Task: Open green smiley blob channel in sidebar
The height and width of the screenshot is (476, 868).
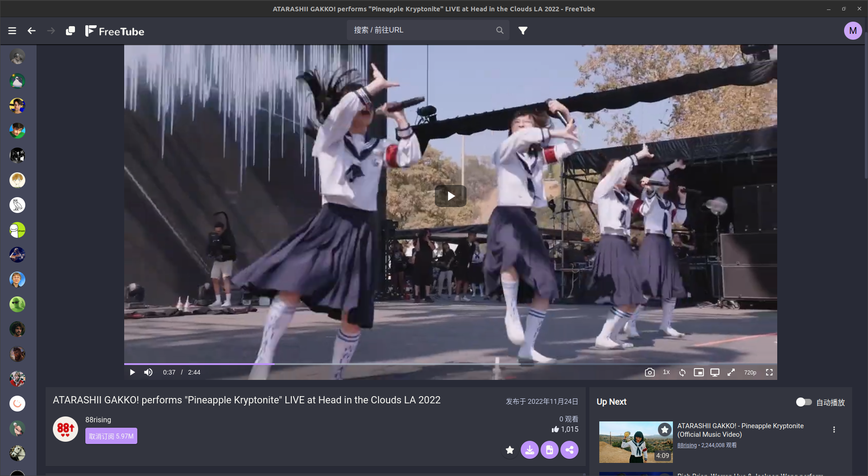Action: coord(17,230)
